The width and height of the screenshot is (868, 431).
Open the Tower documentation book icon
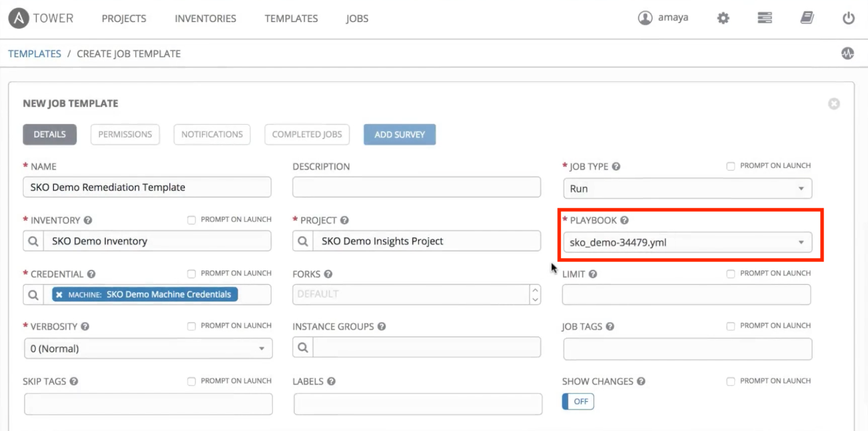point(807,17)
